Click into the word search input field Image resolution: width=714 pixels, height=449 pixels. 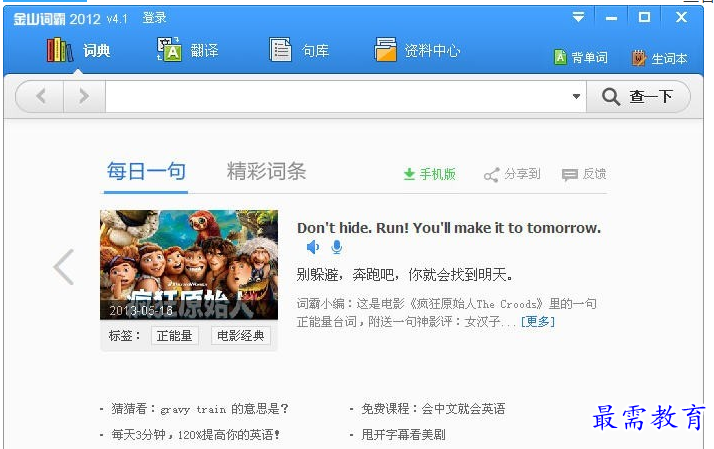[337, 96]
